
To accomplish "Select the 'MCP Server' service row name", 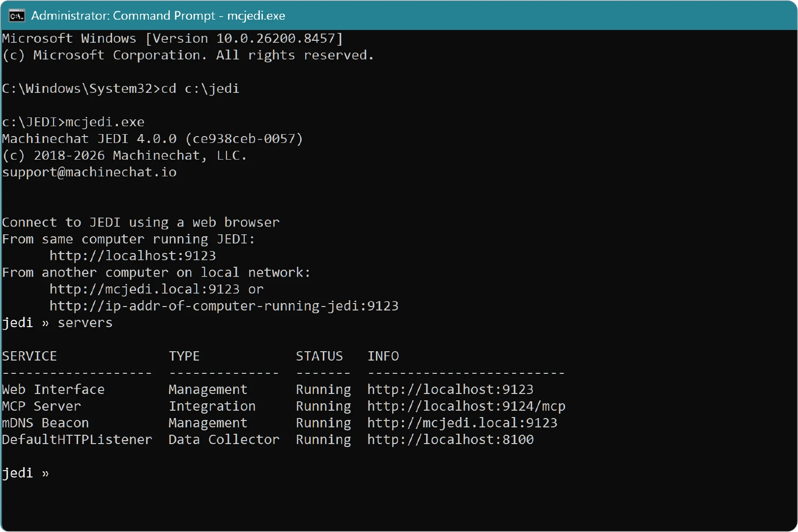I will pyautogui.click(x=42, y=406).
